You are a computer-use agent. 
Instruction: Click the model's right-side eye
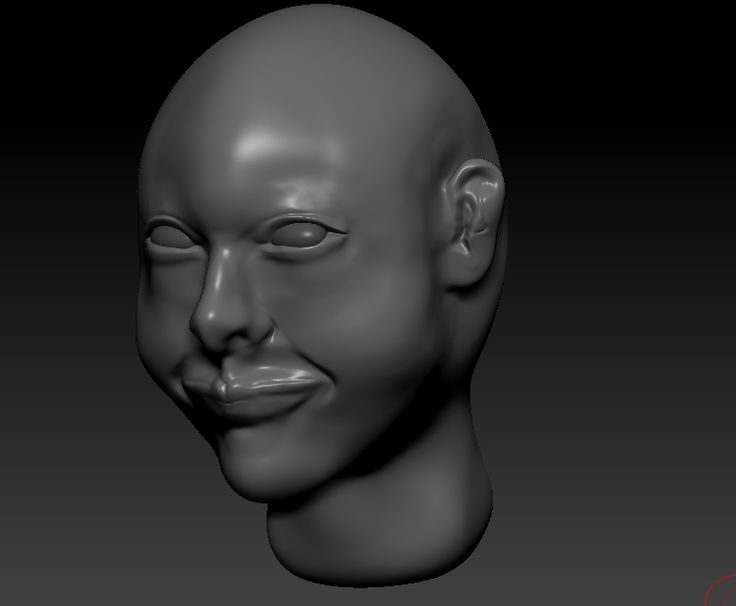tap(305, 233)
